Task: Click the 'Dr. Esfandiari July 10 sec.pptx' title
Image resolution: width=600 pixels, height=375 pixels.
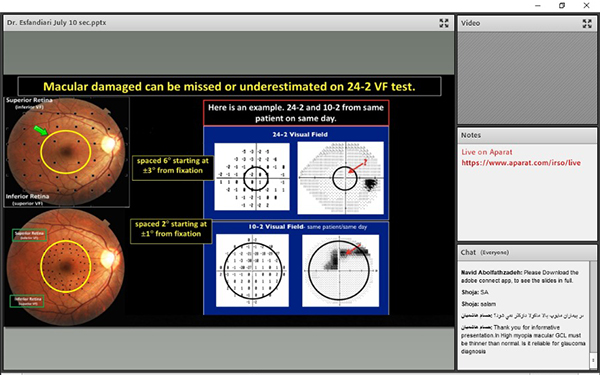Action: [57, 23]
